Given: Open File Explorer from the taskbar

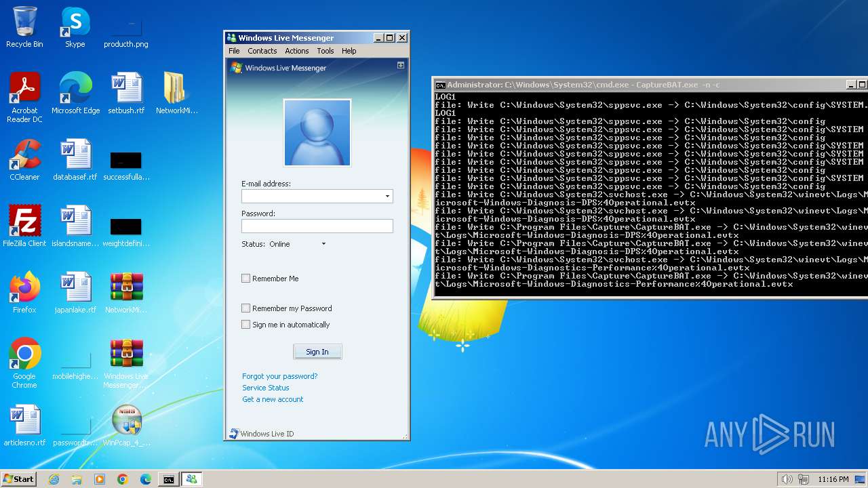Looking at the screenshot, I should pyautogui.click(x=77, y=479).
